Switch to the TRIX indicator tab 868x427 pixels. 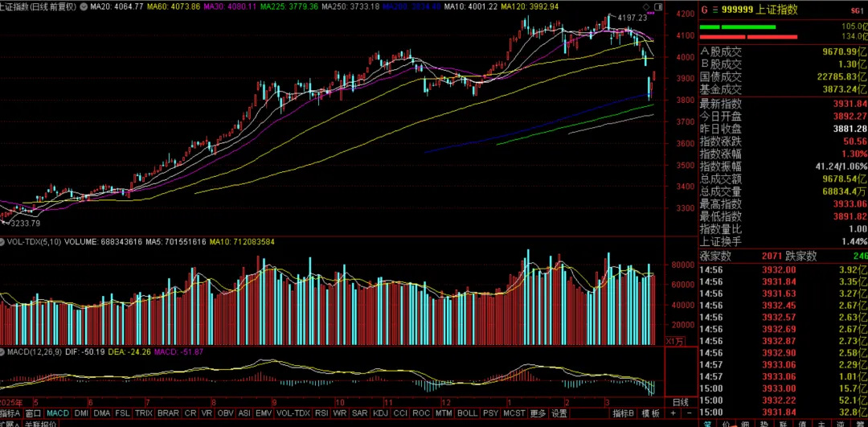144,413
